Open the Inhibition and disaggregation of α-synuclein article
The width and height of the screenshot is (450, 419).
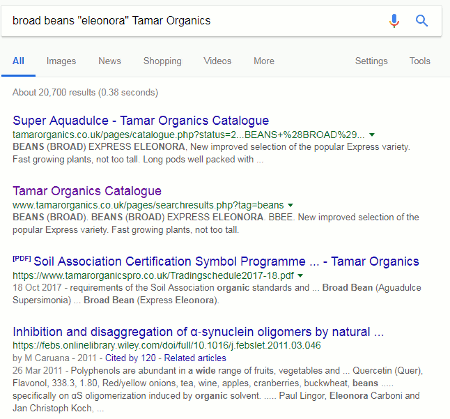coord(198,332)
